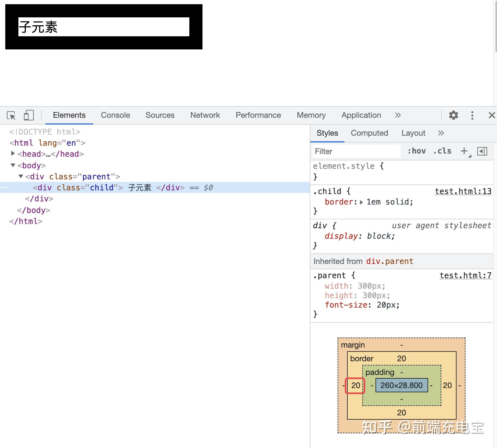Open the test.html:13 source link

coord(463,191)
